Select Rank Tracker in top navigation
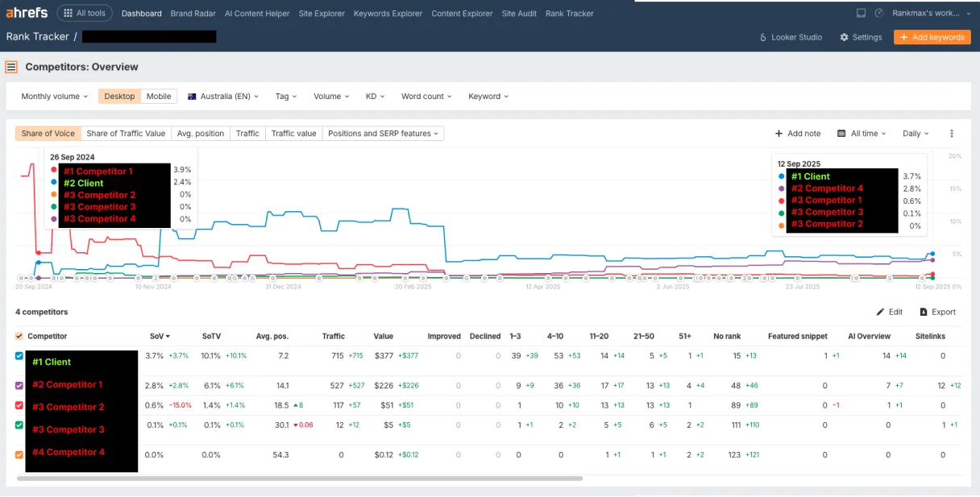The width and height of the screenshot is (980, 497). tap(569, 14)
